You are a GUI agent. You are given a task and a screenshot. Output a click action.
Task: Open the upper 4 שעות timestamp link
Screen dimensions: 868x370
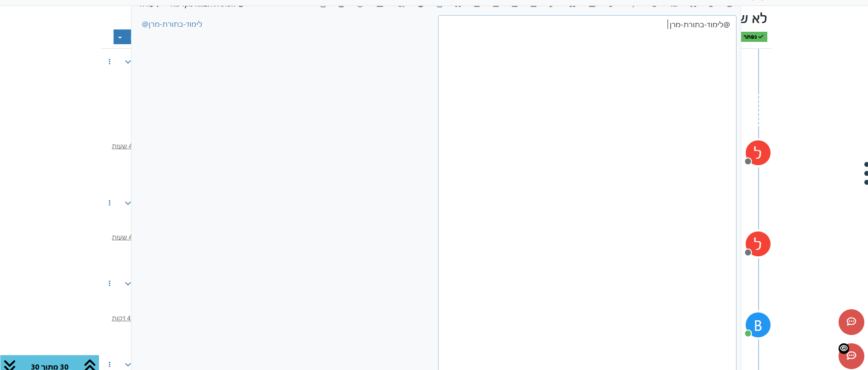(x=121, y=146)
